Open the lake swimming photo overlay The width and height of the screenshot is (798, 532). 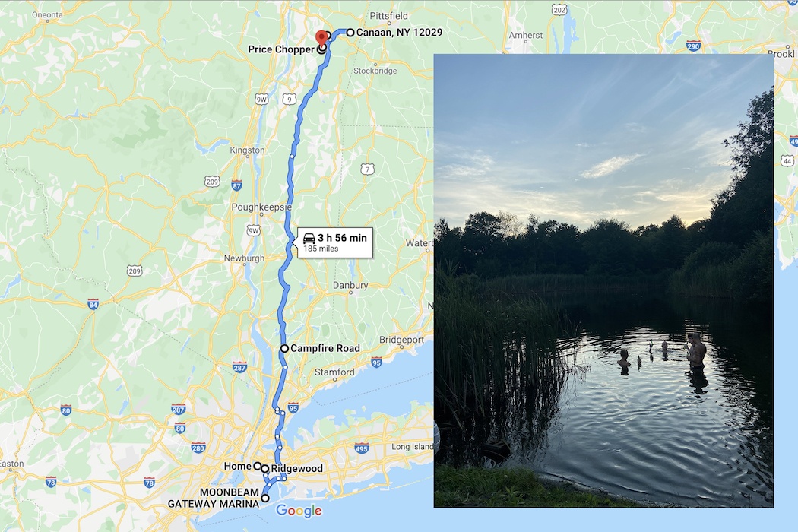click(x=603, y=280)
